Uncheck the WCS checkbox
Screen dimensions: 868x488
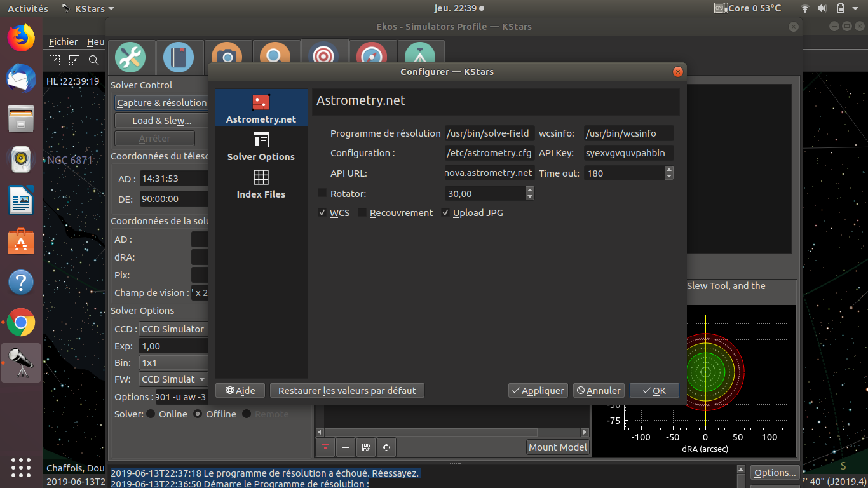coord(322,213)
